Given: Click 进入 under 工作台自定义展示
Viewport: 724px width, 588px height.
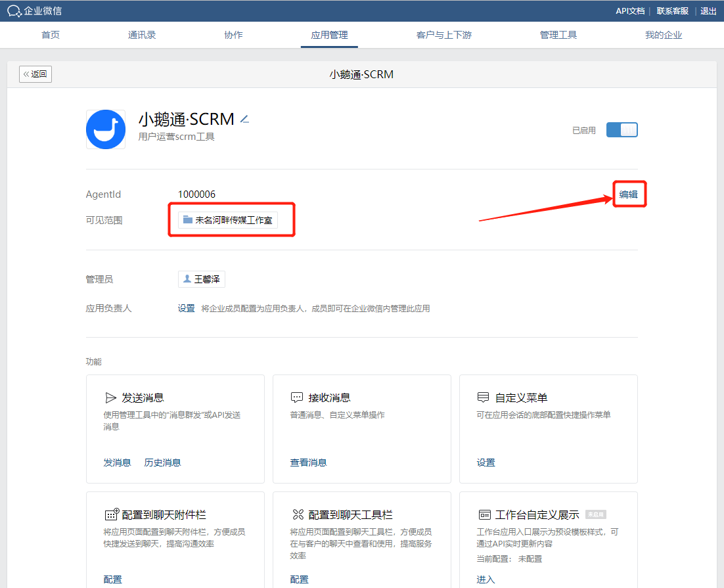Looking at the screenshot, I should (x=486, y=579).
